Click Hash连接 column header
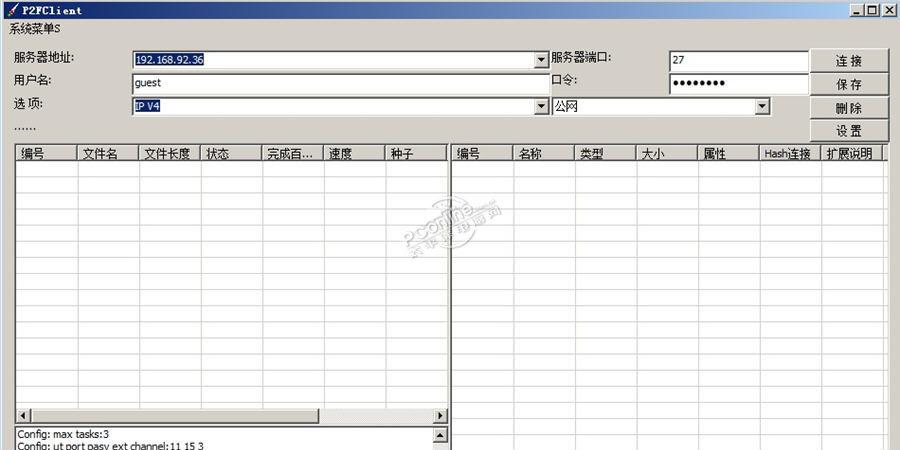This screenshot has height=450, width=900. point(790,153)
